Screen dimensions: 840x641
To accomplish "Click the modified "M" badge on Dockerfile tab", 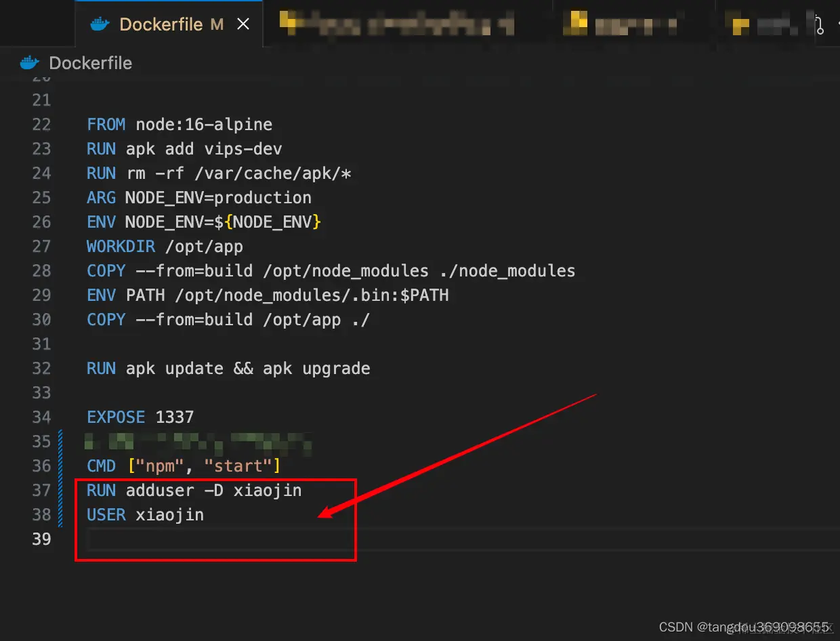I will point(217,24).
